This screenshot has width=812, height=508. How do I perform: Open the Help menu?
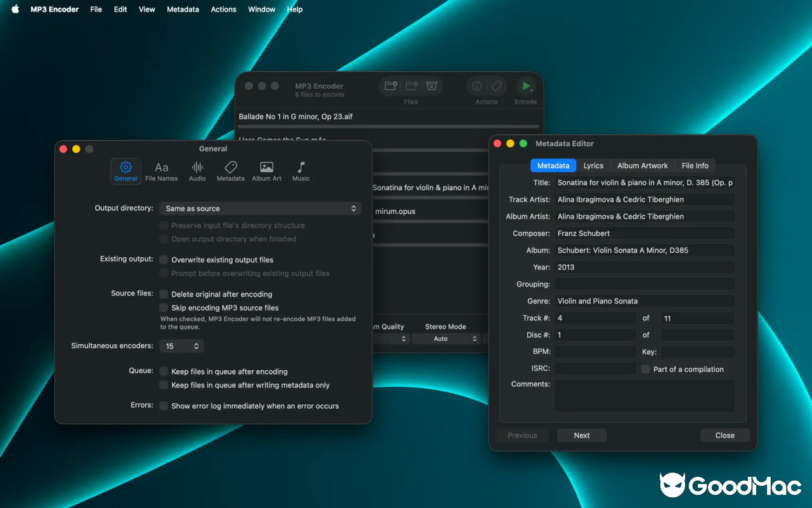(294, 10)
